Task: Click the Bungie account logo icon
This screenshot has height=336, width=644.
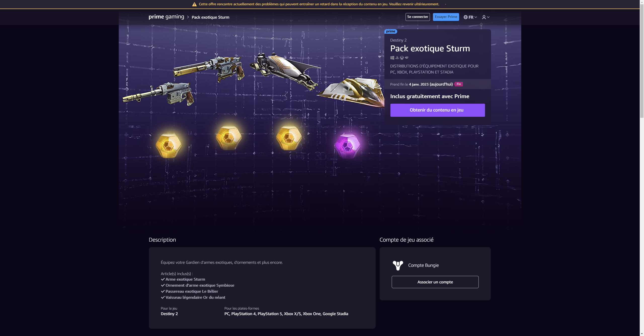Action: 398,265
